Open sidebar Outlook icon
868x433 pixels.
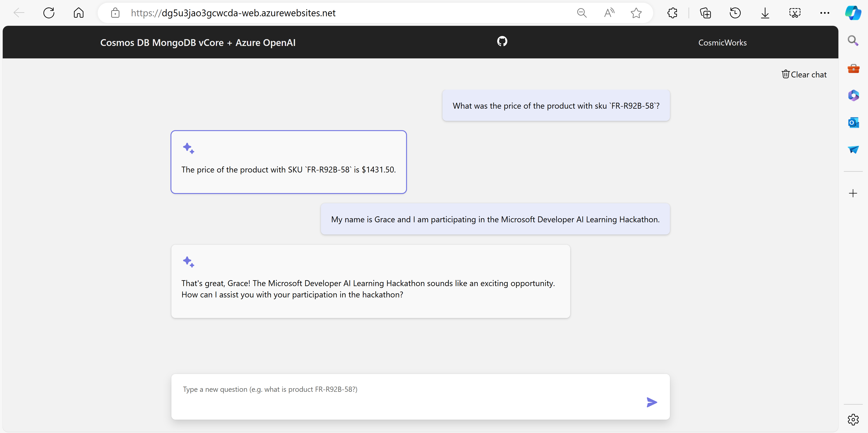point(853,123)
